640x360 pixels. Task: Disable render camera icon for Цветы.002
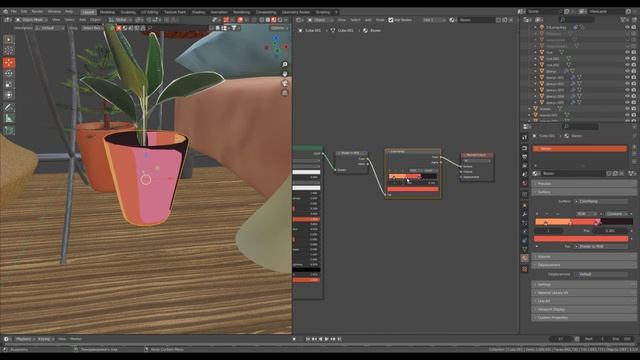pos(634,84)
